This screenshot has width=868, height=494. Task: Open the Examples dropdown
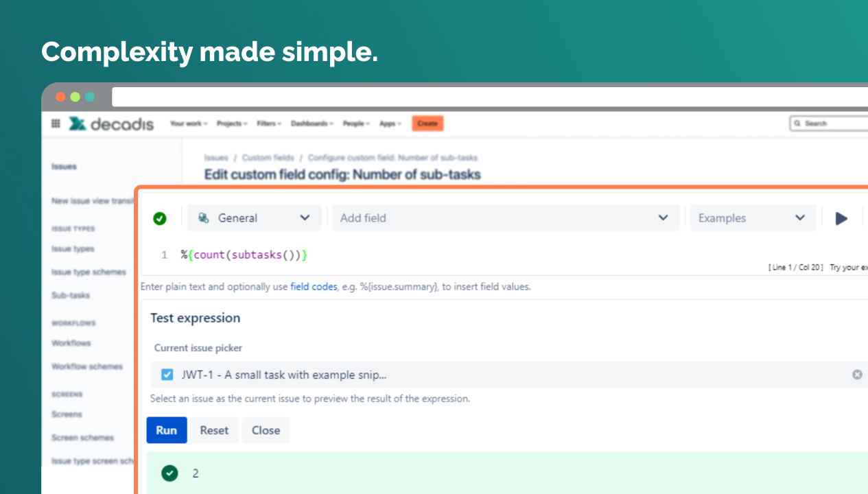point(753,218)
